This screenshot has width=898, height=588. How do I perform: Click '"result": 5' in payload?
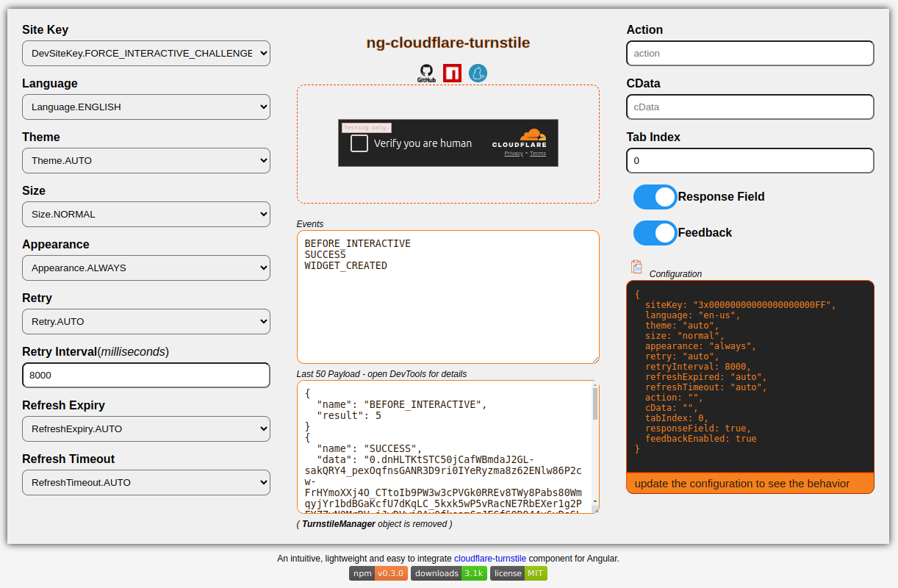tap(349, 415)
